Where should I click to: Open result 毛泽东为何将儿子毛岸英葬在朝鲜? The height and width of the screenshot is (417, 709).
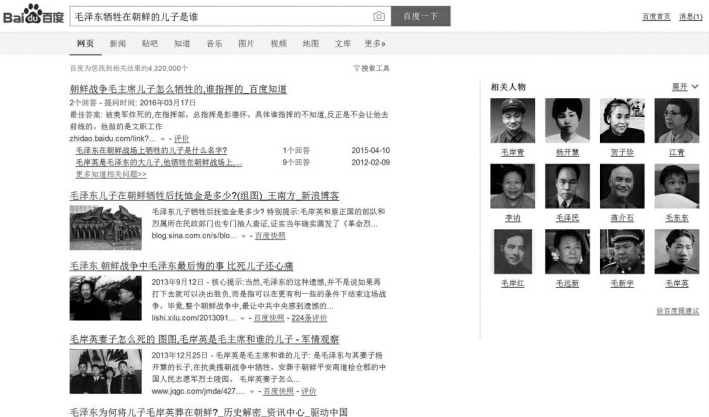(209, 412)
